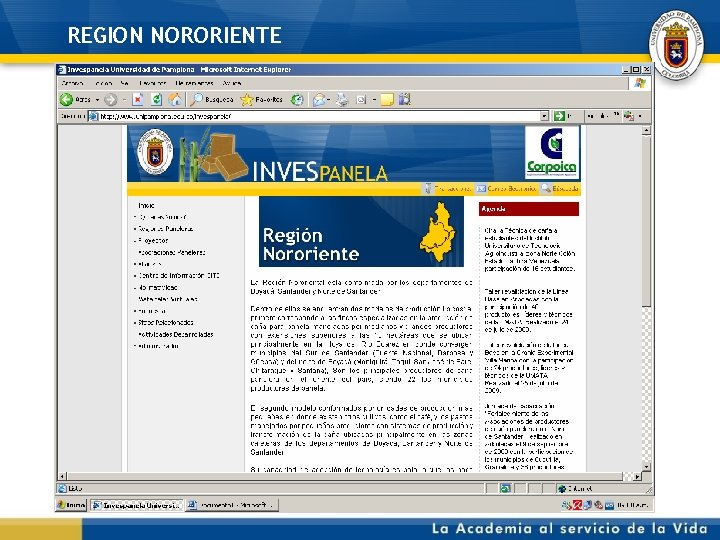Open the Ayuda menu
720x540 pixels.
pyautogui.click(x=232, y=83)
